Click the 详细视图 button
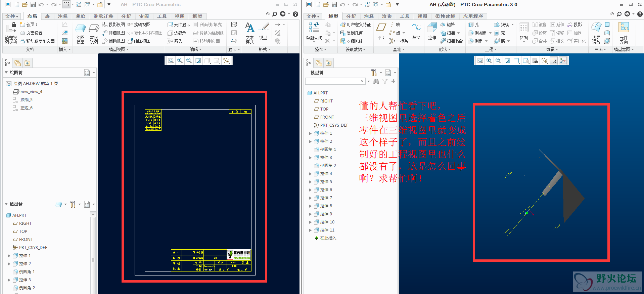Viewport: 644px width, 294px height. pyautogui.click(x=113, y=33)
